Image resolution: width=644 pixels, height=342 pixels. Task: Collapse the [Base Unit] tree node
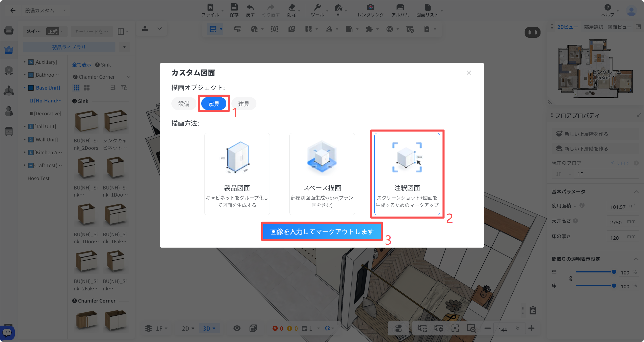coord(25,88)
